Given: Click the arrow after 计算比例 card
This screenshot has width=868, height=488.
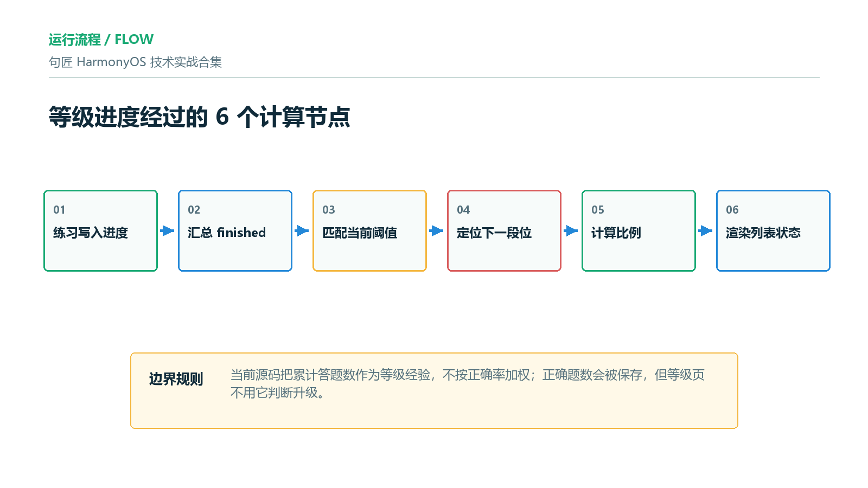Looking at the screenshot, I should tap(706, 231).
